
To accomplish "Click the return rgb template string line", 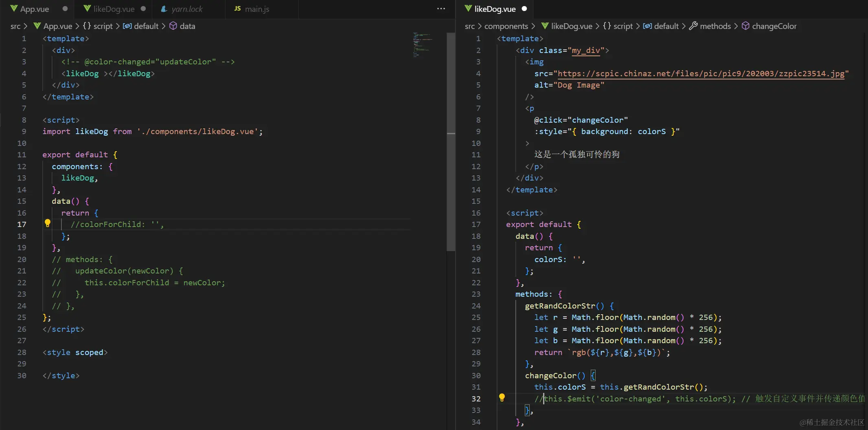I will [x=602, y=353].
